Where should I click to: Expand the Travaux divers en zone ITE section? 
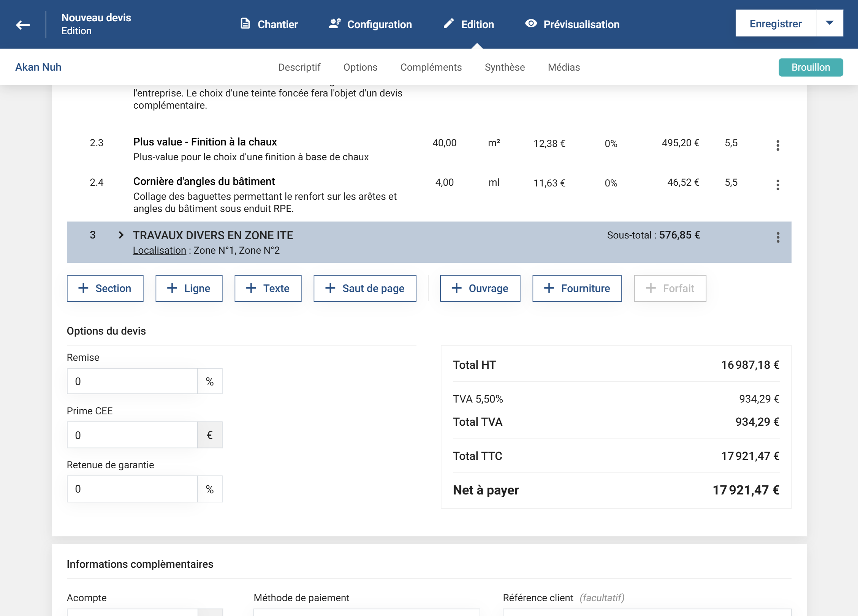pyautogui.click(x=121, y=235)
